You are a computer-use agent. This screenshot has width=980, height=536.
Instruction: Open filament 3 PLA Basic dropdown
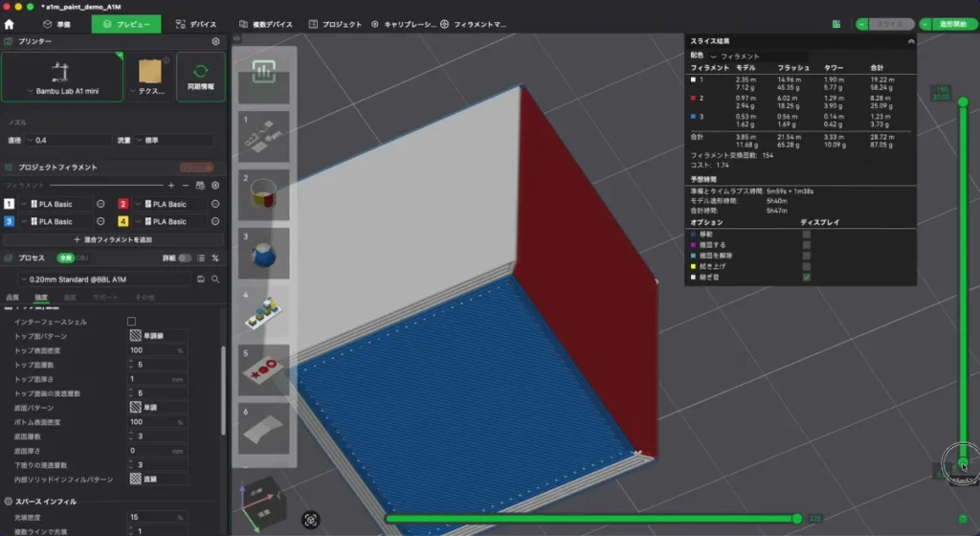pos(56,221)
